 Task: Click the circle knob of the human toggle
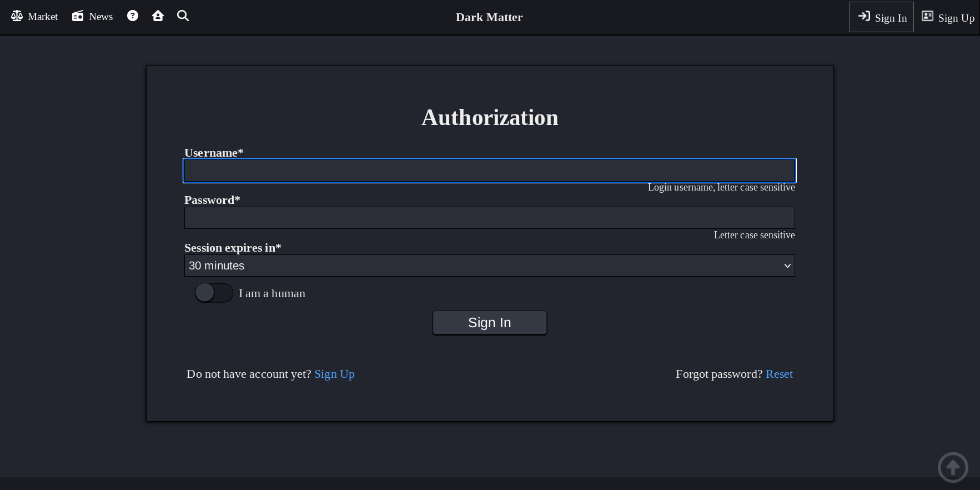click(x=205, y=293)
